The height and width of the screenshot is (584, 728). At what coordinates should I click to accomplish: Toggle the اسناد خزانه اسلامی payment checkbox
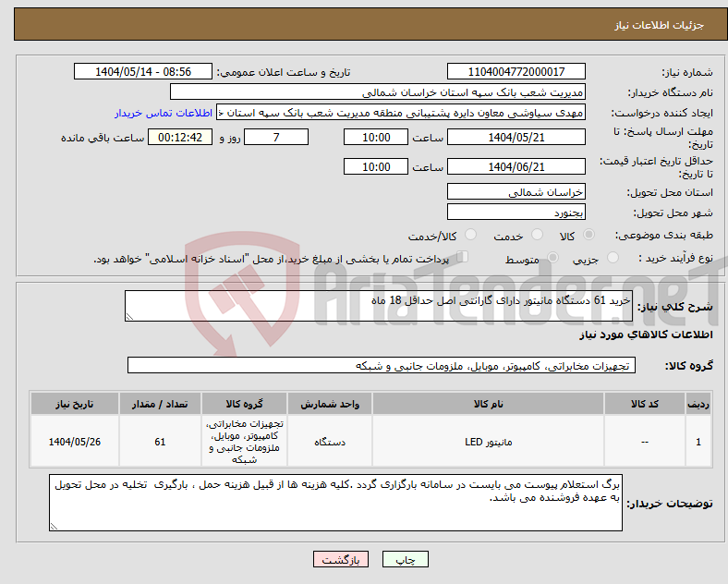pos(463,257)
